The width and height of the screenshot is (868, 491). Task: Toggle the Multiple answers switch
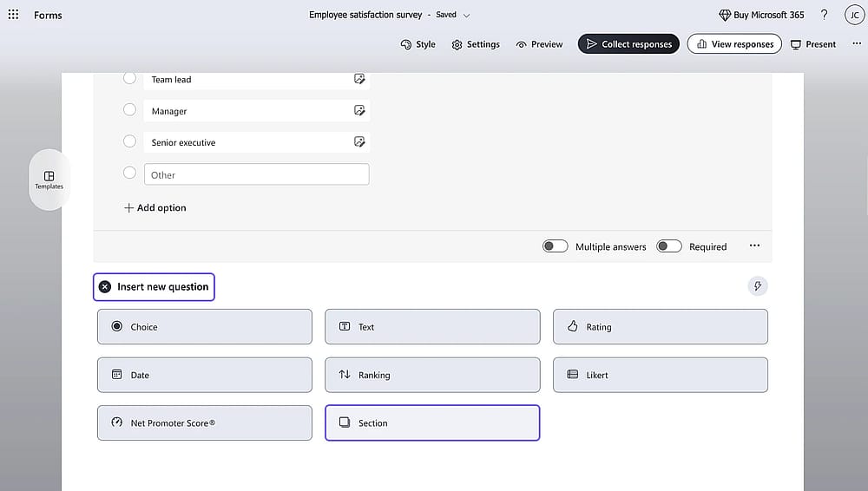pos(556,246)
